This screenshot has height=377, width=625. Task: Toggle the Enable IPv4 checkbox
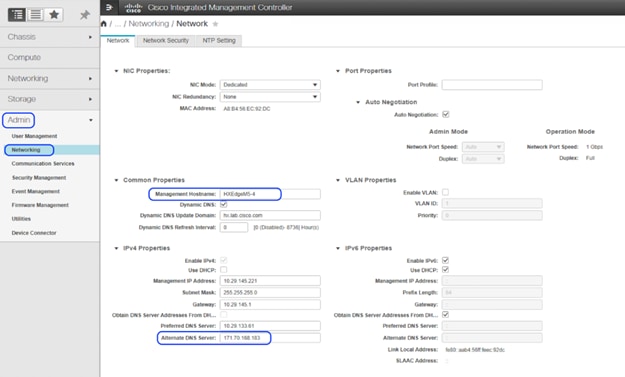[x=224, y=260]
